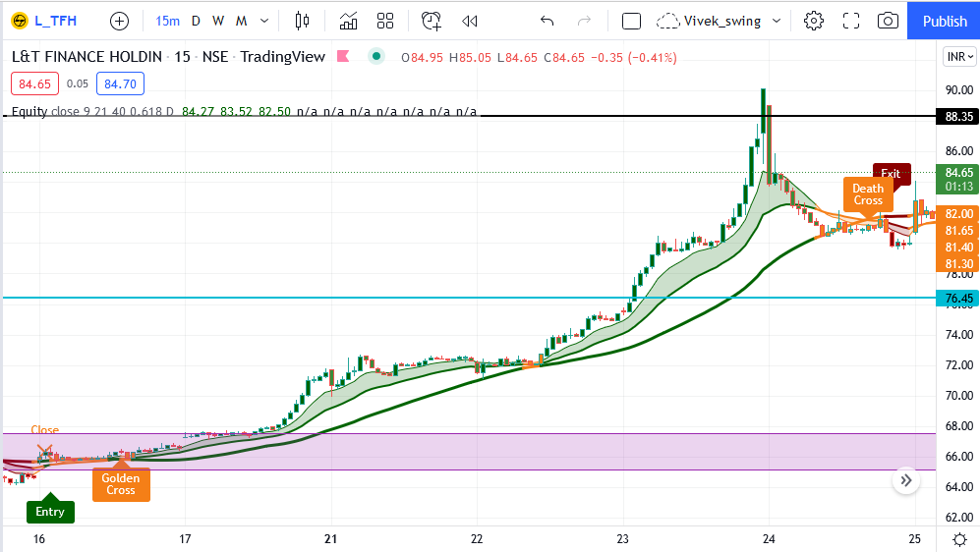Switch to the D daily timeframe
This screenshot has height=552, width=980.
tap(196, 22)
